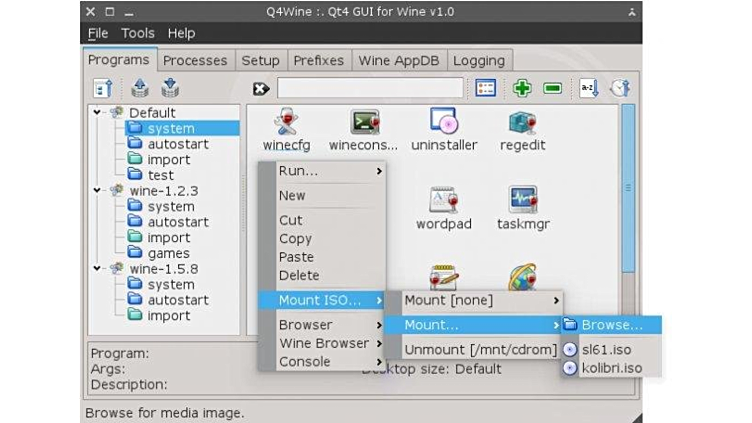Open the regedit program icon
This screenshot has height=423, width=752.
[x=522, y=123]
